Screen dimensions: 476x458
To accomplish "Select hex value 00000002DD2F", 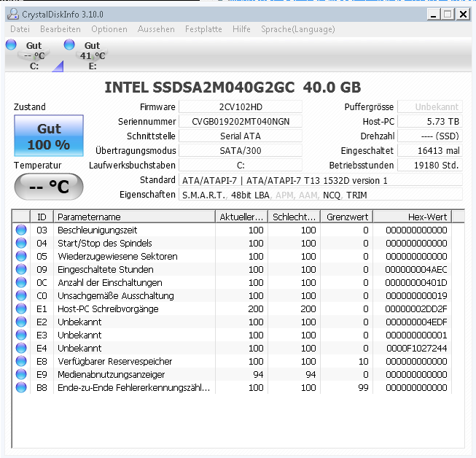I will point(416,309).
